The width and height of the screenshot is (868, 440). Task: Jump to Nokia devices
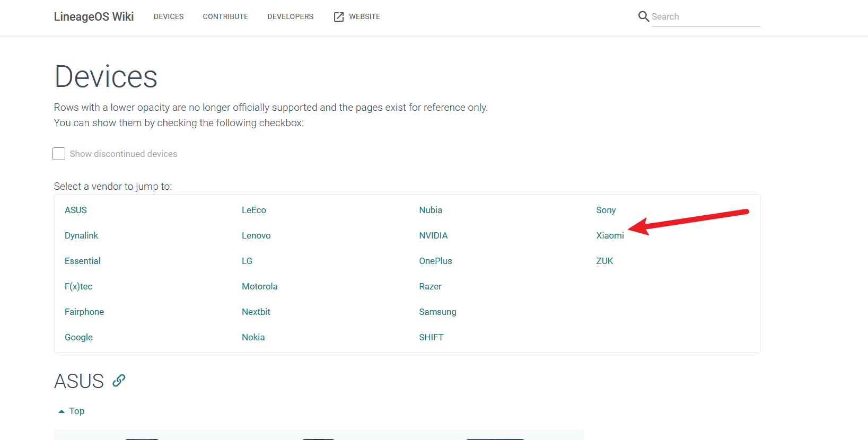[253, 337]
